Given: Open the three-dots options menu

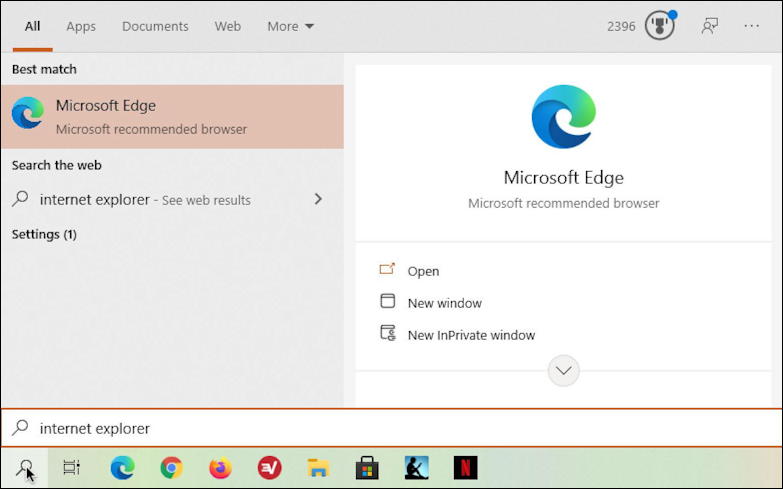Looking at the screenshot, I should click(752, 26).
